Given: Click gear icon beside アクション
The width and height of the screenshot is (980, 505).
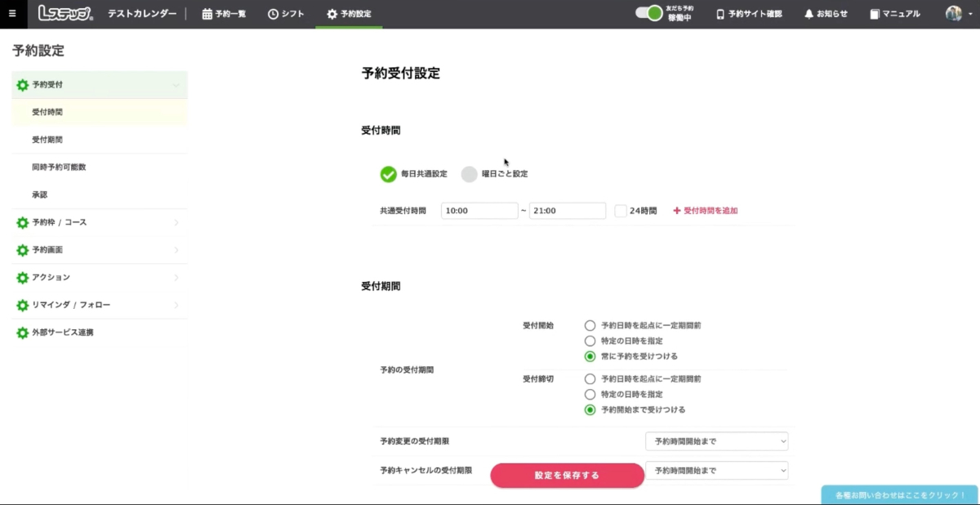Looking at the screenshot, I should (23, 278).
